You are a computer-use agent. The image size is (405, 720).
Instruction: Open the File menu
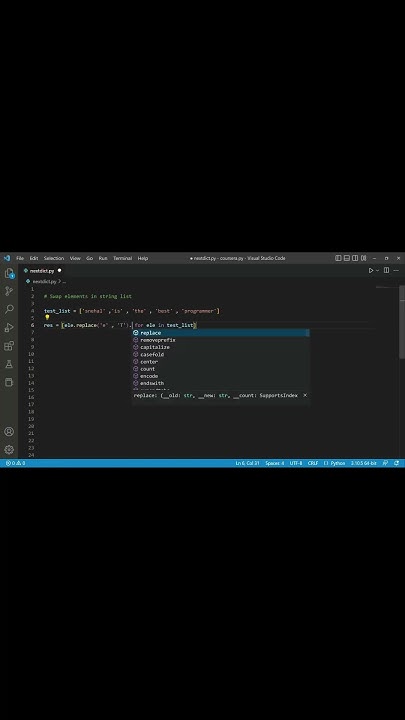20,258
